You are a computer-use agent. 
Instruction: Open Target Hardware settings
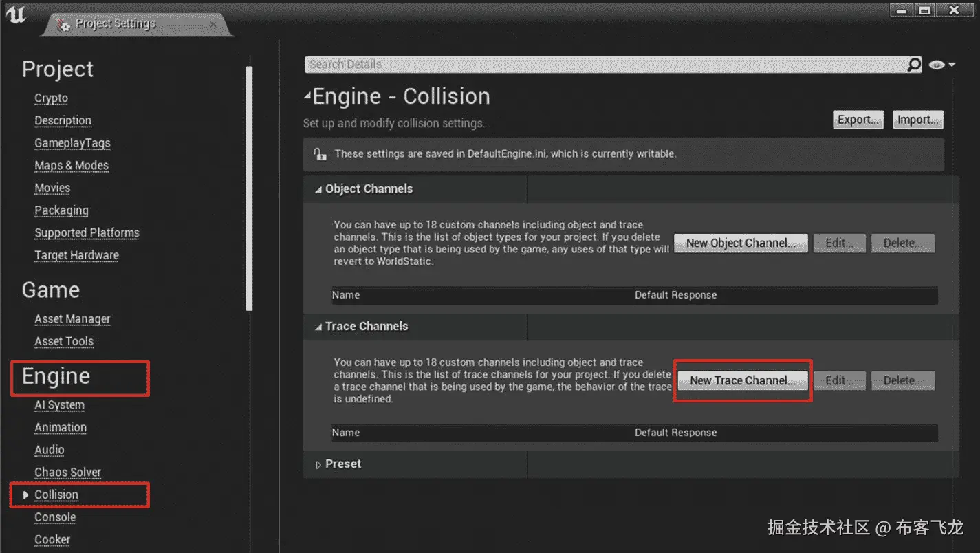point(76,255)
